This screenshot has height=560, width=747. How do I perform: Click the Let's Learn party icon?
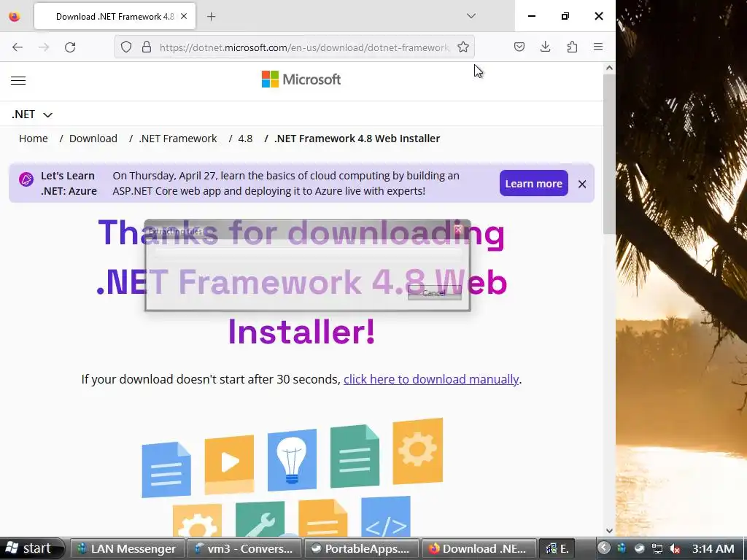(26, 179)
